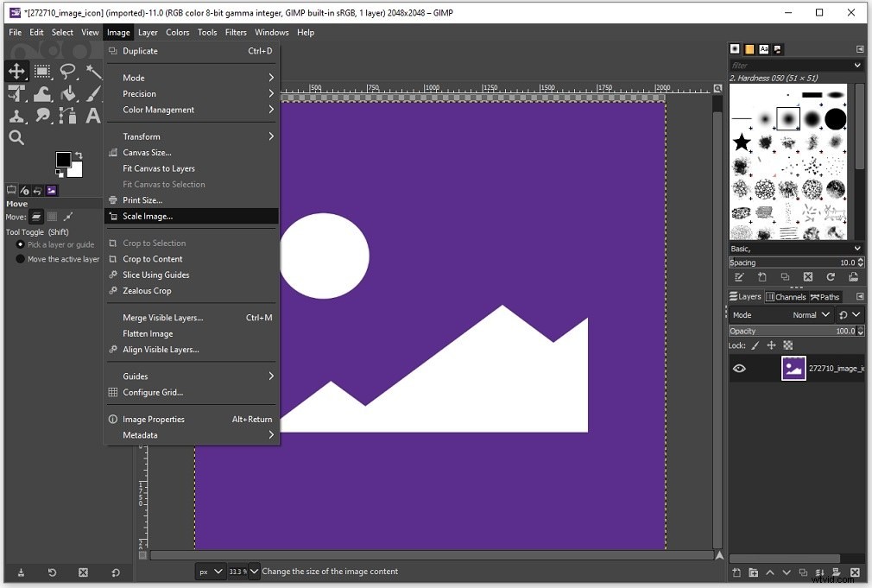
Task: Select the Move tool
Action: [x=17, y=73]
